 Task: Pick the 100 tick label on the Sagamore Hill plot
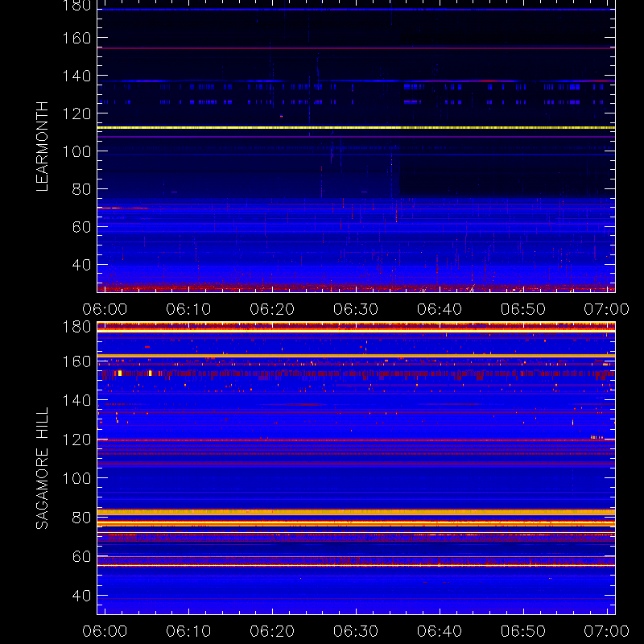pos(76,478)
